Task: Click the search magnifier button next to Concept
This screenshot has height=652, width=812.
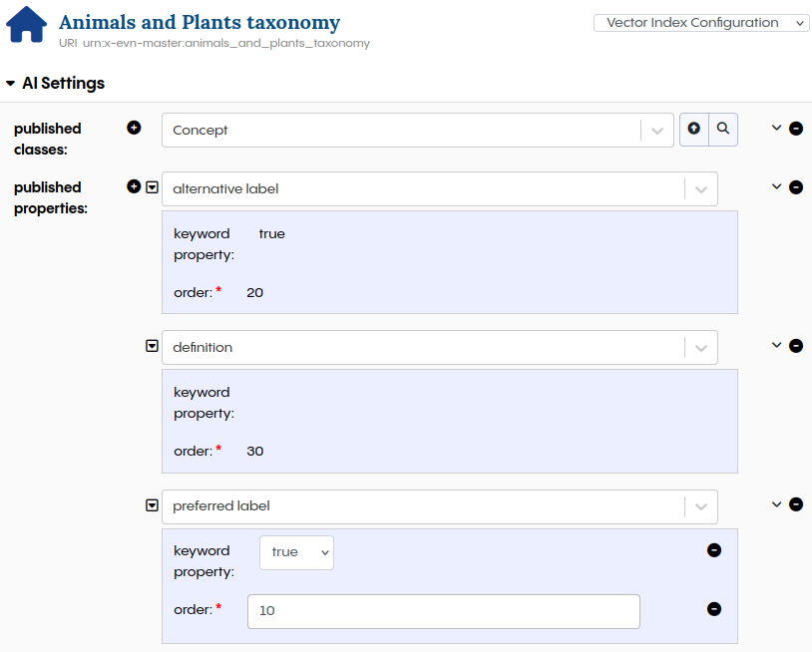Action: pos(723,130)
